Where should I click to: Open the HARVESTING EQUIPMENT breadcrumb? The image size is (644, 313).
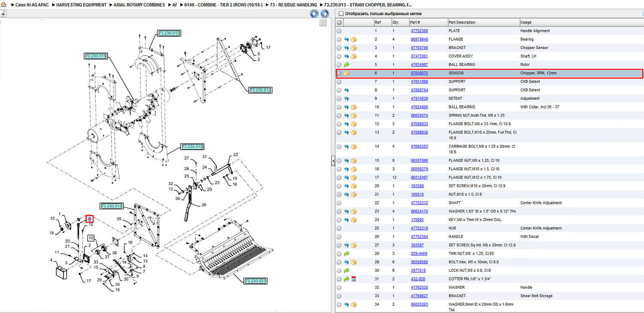pos(82,5)
